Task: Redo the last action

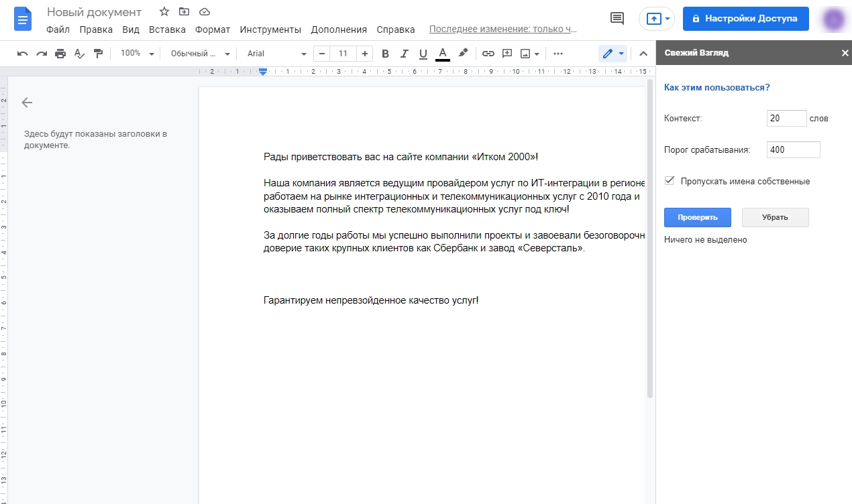Action: (42, 54)
